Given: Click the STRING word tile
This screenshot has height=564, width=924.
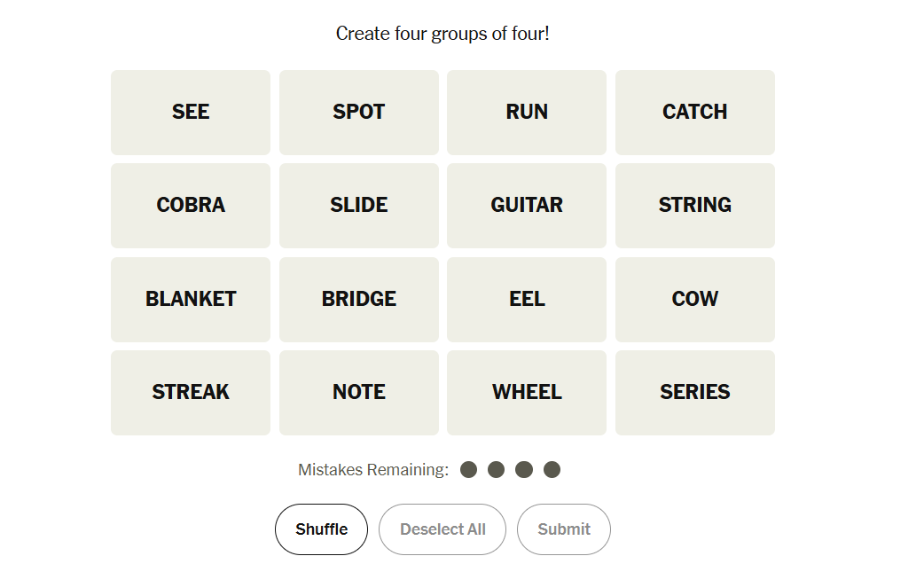Looking at the screenshot, I should 695,206.
